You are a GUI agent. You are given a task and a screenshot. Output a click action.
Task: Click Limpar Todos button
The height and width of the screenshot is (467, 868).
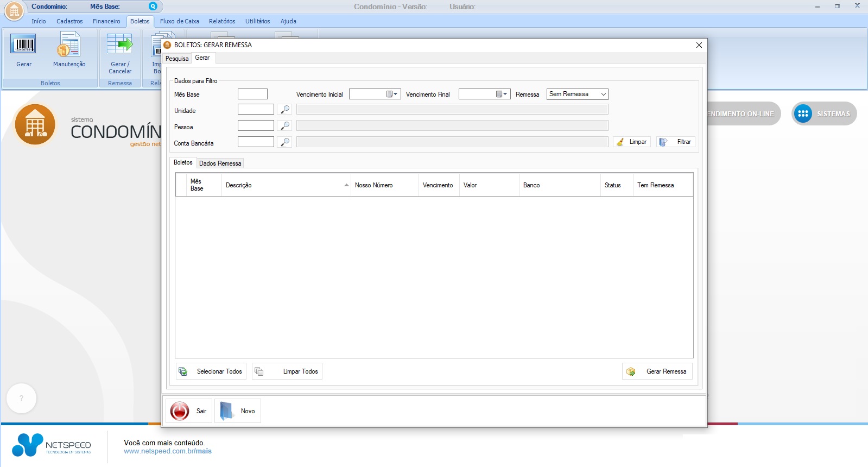pos(287,371)
